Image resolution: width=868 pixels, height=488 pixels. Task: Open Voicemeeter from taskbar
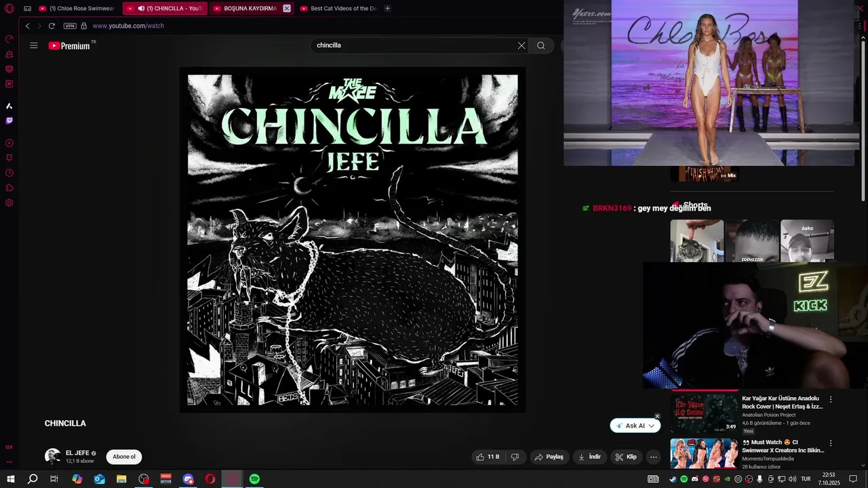tap(165, 479)
